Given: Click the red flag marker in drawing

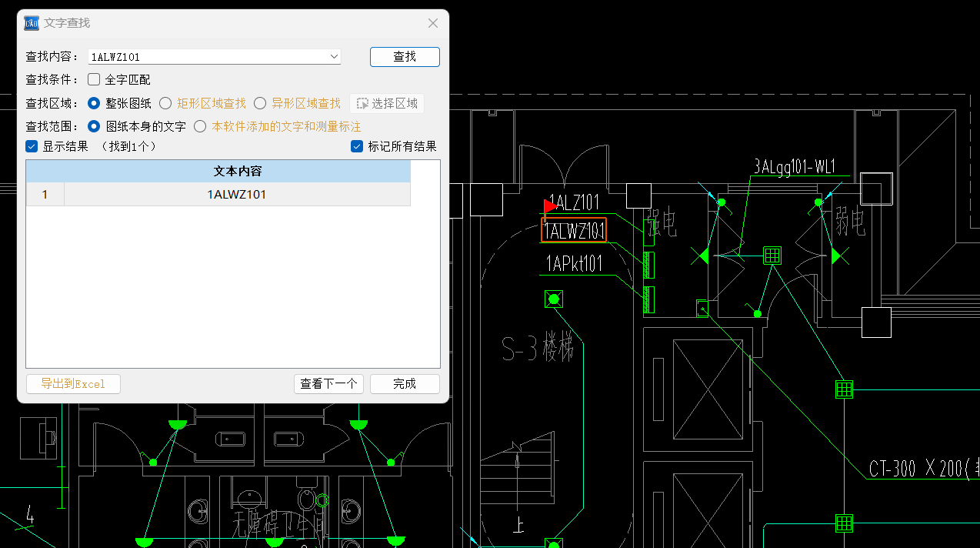Looking at the screenshot, I should (x=550, y=206).
